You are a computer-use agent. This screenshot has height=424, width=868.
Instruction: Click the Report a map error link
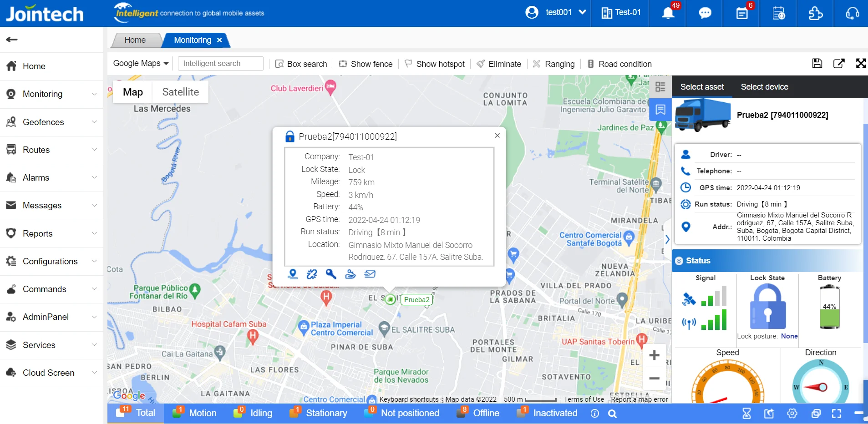point(640,399)
